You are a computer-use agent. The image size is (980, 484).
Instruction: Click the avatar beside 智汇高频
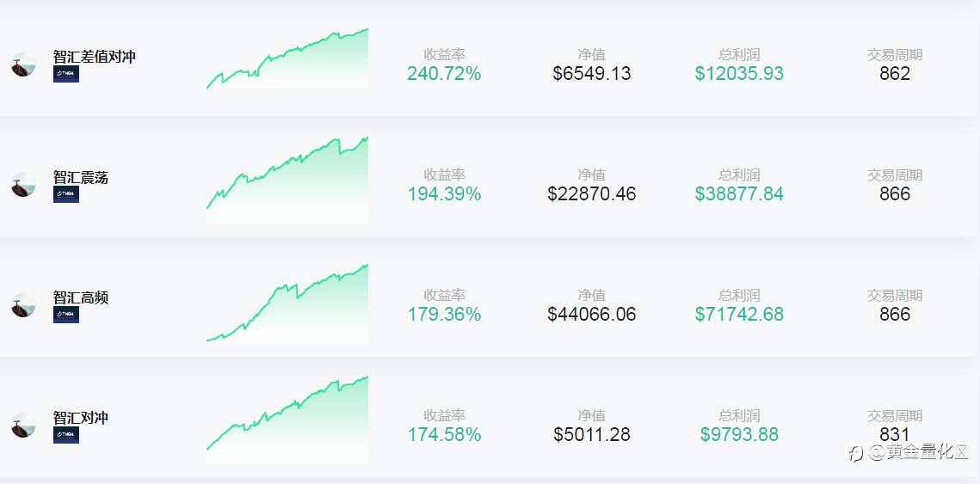[23, 305]
